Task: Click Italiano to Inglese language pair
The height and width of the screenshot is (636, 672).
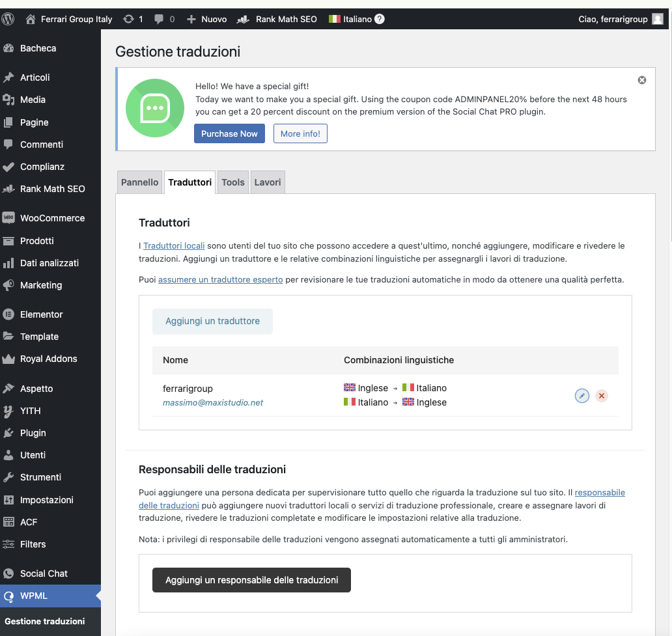Action: pos(395,402)
